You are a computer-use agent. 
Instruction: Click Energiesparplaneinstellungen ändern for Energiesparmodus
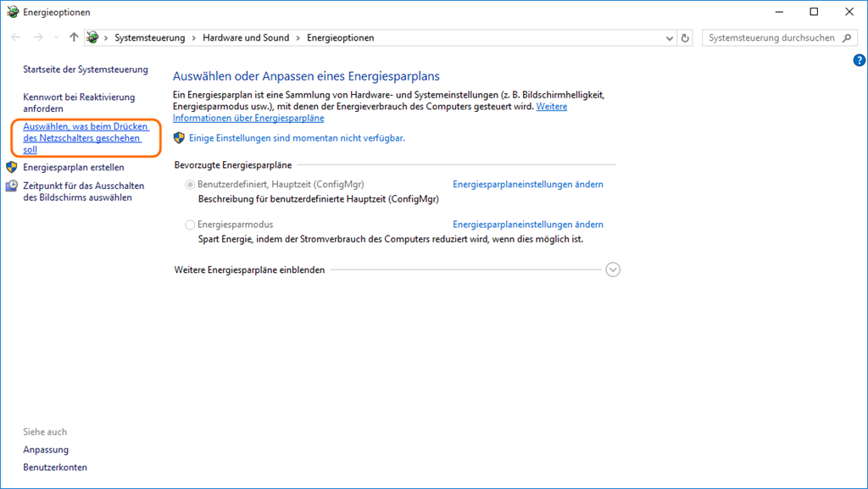click(527, 225)
